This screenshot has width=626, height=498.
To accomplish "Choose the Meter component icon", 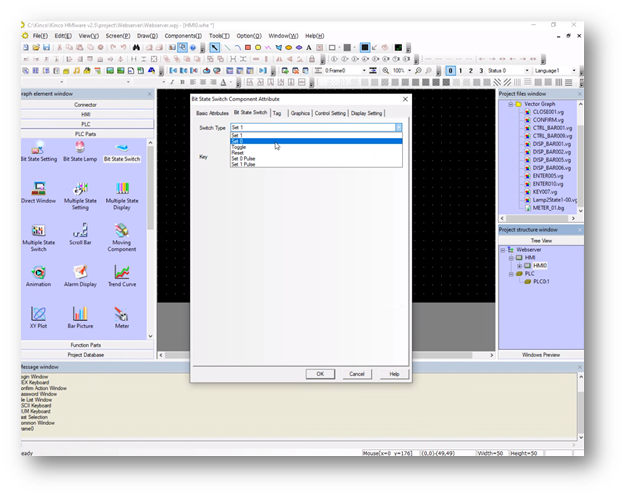I will point(121,315).
